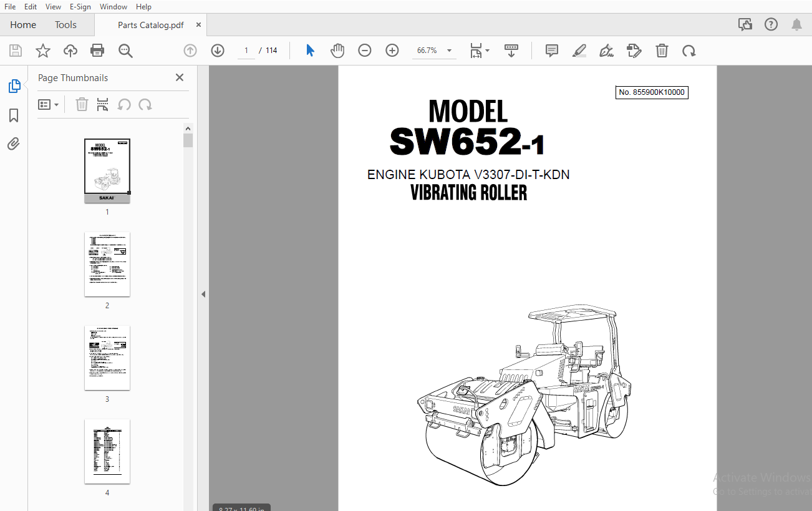Select the Parts Catalog.pdf tab
The width and height of the screenshot is (812, 511).
pos(150,25)
